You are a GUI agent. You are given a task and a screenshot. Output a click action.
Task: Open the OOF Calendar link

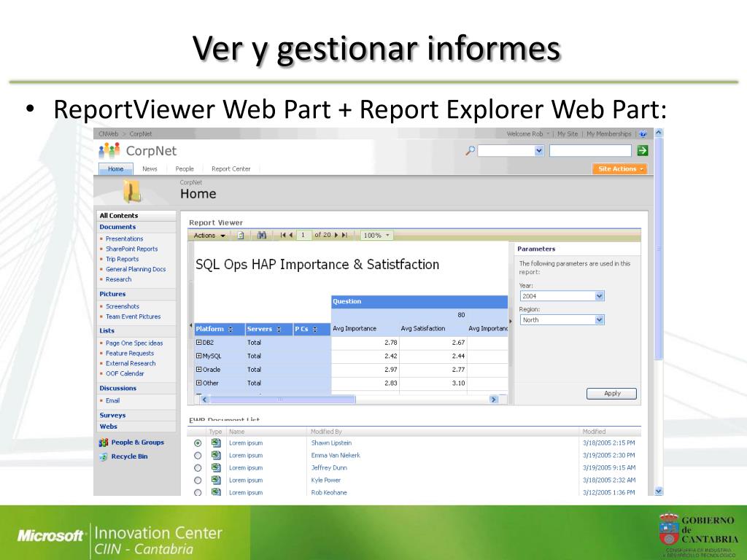pyautogui.click(x=125, y=374)
